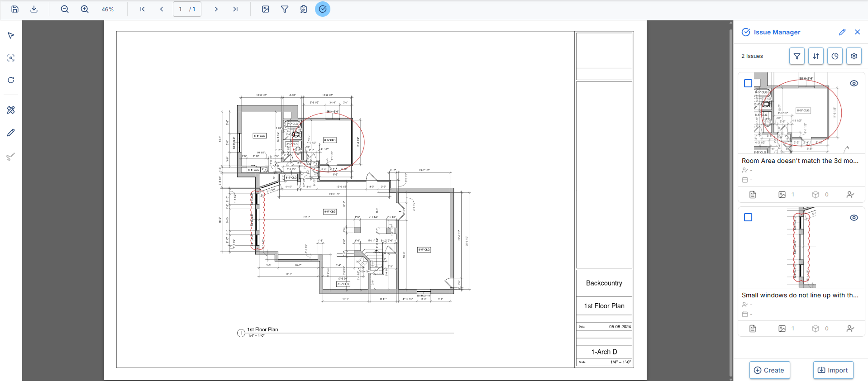Click 'Small windows do not line up' title
Screen dimensions: 868x382
click(800, 295)
